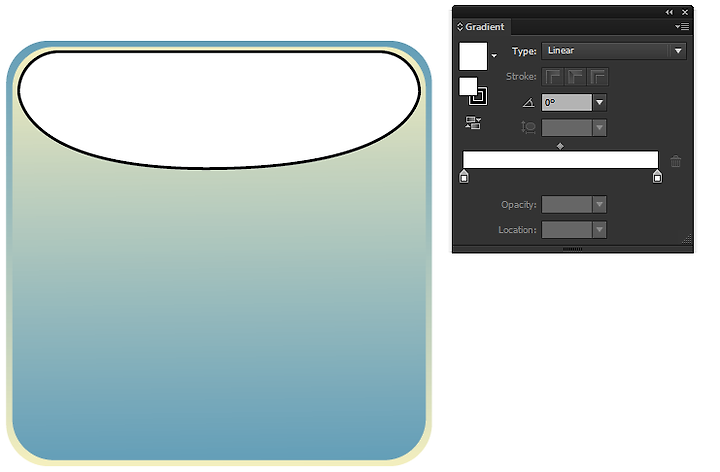Viewport: 720px width, 472px height.
Task: Open the gradient swatch preset dropdown arrow
Action: coord(494,56)
